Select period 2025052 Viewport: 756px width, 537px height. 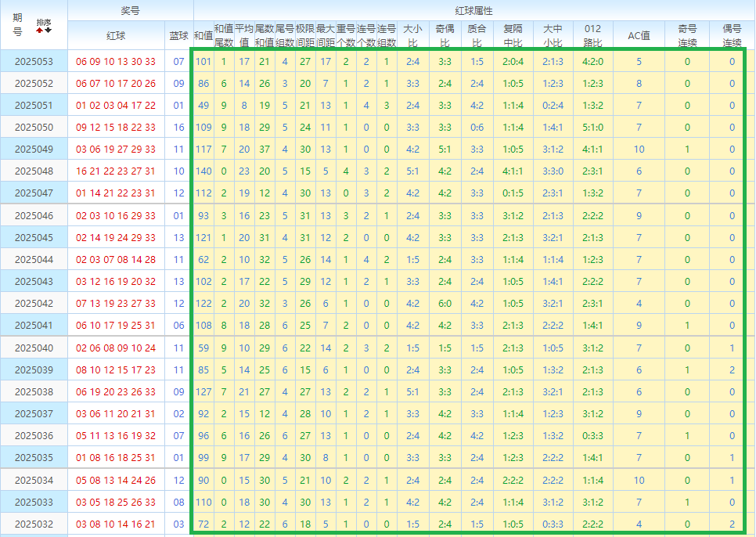[34, 84]
